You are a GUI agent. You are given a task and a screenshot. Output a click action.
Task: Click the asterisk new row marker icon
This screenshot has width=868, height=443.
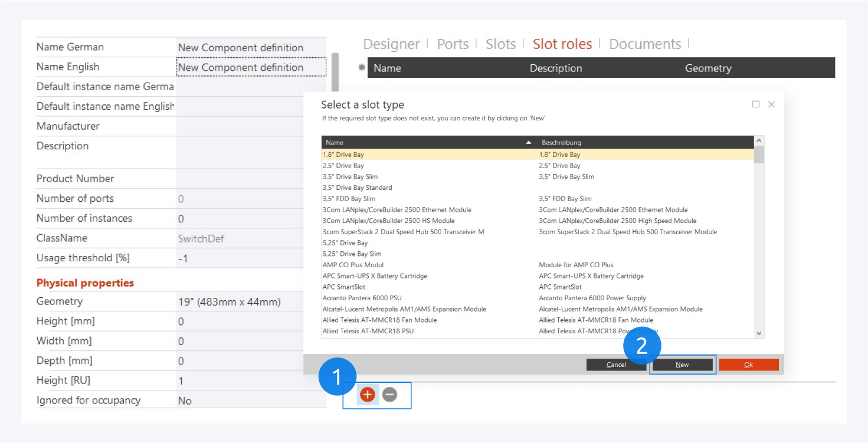click(362, 68)
